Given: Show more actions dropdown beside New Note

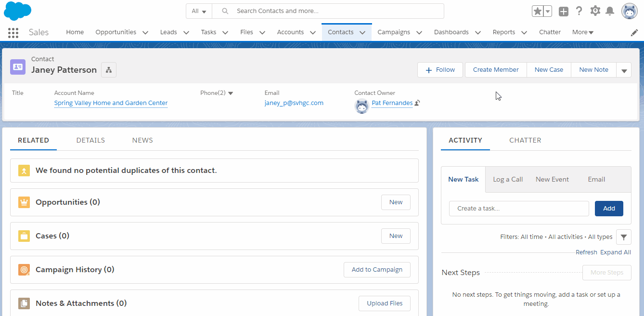Looking at the screenshot, I should point(624,70).
